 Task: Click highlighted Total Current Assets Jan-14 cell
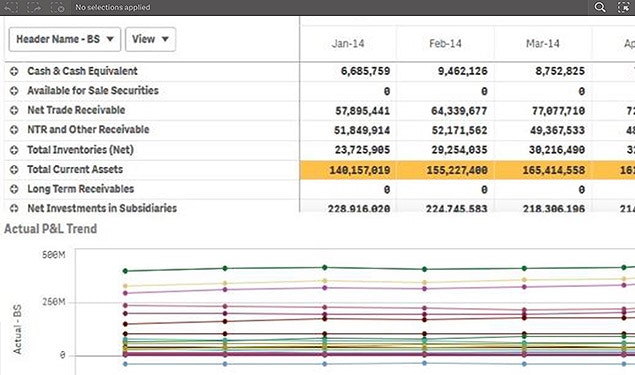pos(348,170)
